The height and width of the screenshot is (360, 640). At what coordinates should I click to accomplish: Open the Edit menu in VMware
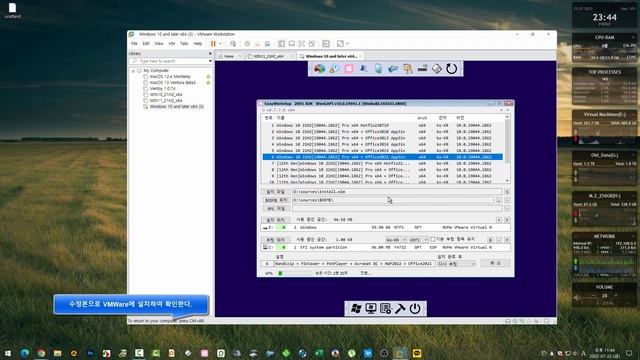[146, 44]
